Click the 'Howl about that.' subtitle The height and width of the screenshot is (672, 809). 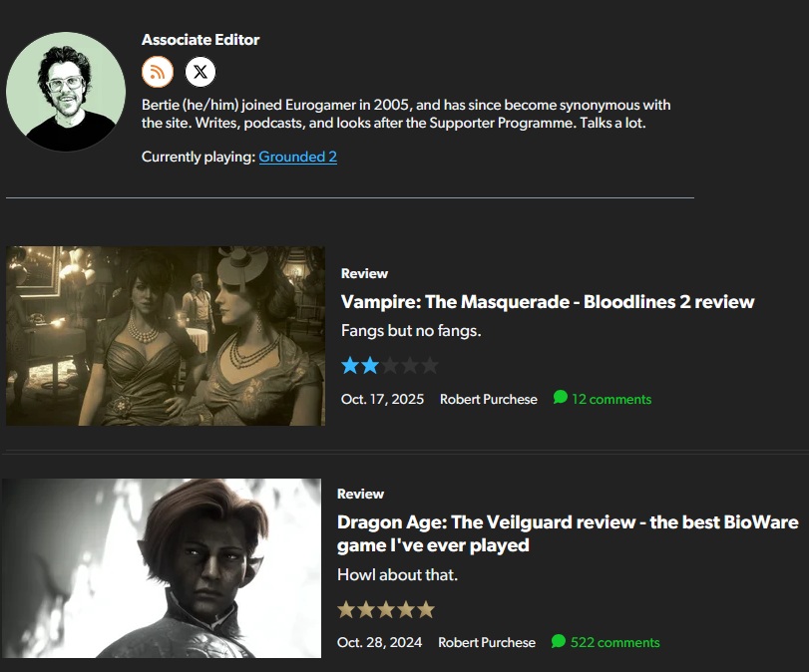pos(397,574)
